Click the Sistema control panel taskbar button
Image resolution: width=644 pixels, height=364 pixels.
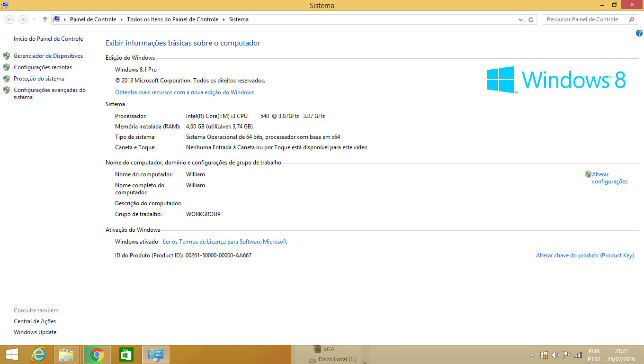click(156, 355)
